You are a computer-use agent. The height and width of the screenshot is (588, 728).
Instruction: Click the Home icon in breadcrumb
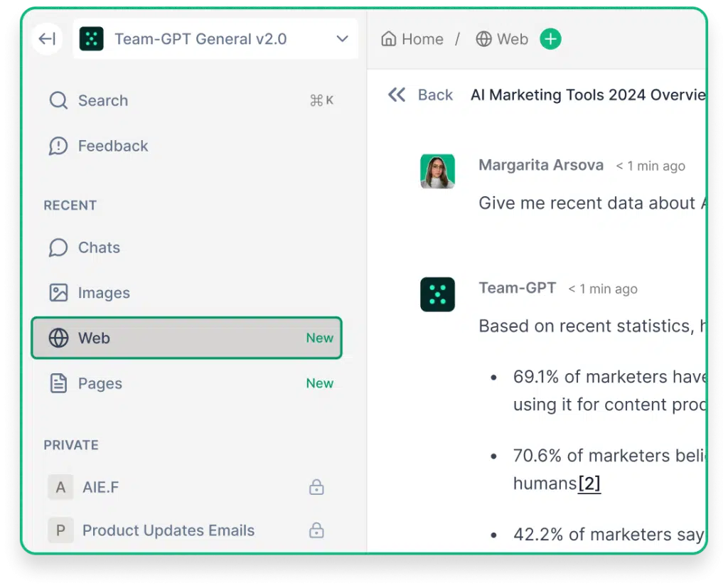389,38
